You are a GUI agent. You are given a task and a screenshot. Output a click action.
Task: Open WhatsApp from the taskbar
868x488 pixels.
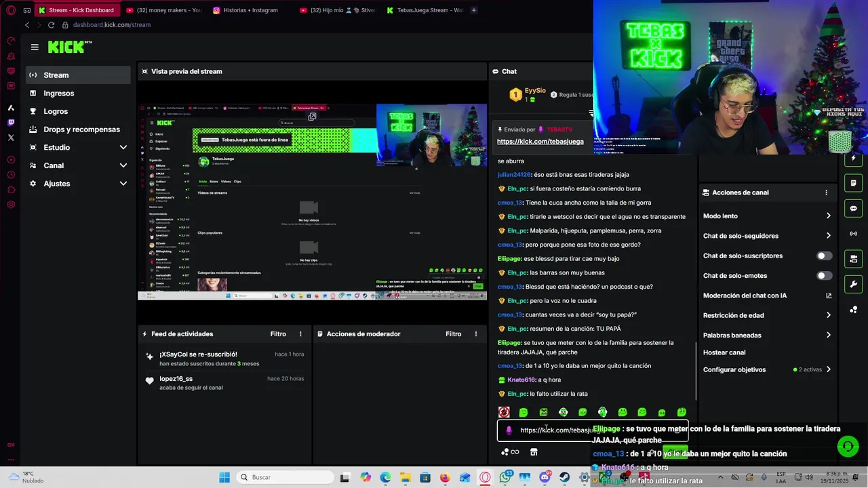click(505, 477)
